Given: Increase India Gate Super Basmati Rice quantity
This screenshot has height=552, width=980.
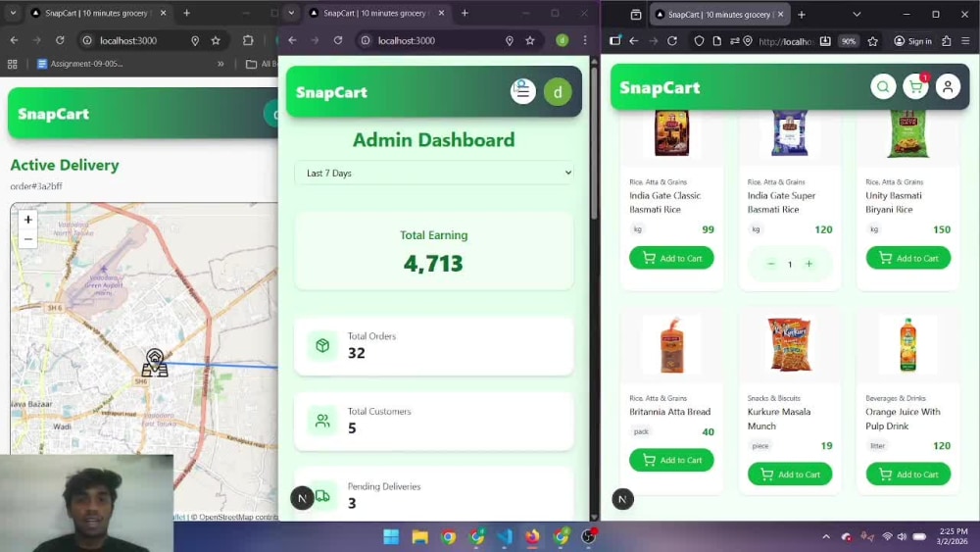Looking at the screenshot, I should 808,264.
